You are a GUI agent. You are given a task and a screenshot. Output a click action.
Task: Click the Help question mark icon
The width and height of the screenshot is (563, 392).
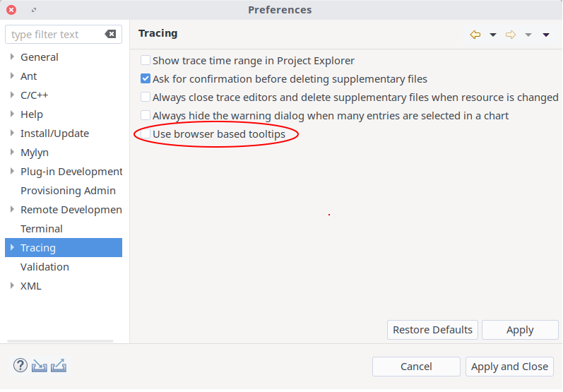coord(20,365)
